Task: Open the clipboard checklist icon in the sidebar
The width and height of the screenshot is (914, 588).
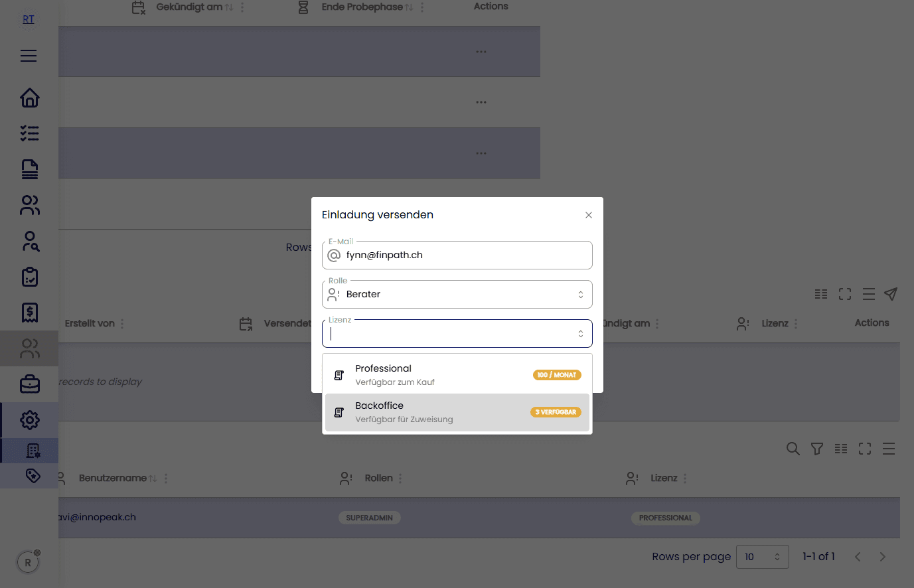Action: tap(29, 277)
